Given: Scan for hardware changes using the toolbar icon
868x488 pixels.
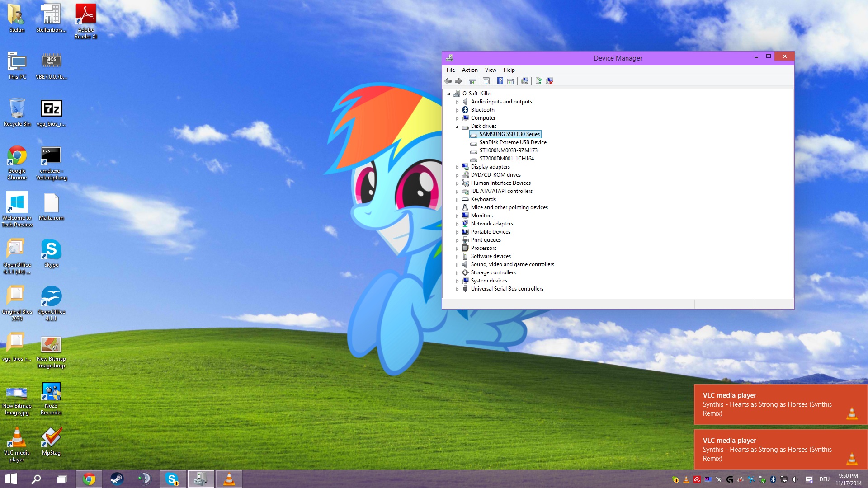Looking at the screenshot, I should point(524,81).
